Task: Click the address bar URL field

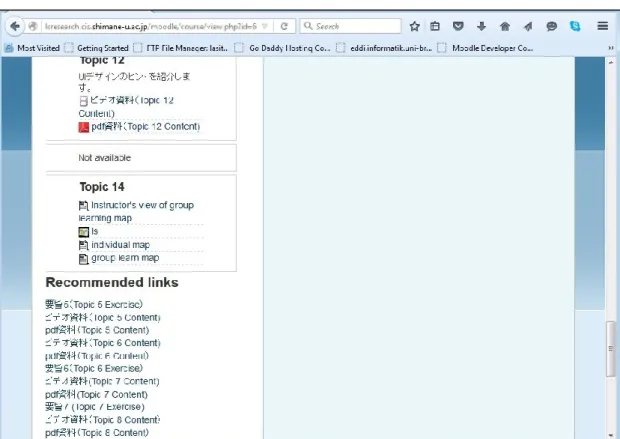Action: (151, 26)
